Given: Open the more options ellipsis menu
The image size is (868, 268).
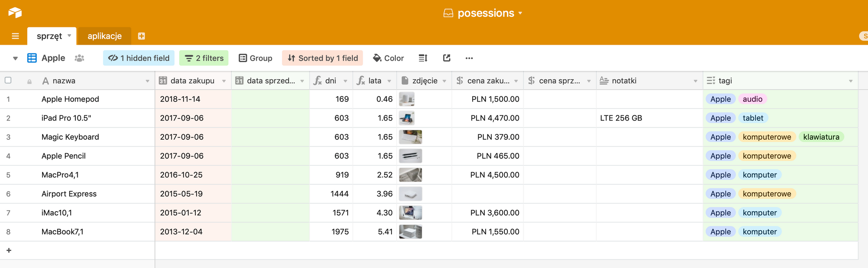Looking at the screenshot, I should [469, 58].
